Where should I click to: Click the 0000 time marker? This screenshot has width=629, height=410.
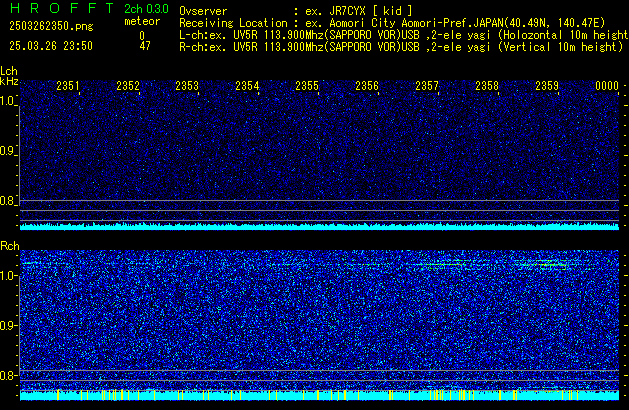pyautogui.click(x=607, y=86)
